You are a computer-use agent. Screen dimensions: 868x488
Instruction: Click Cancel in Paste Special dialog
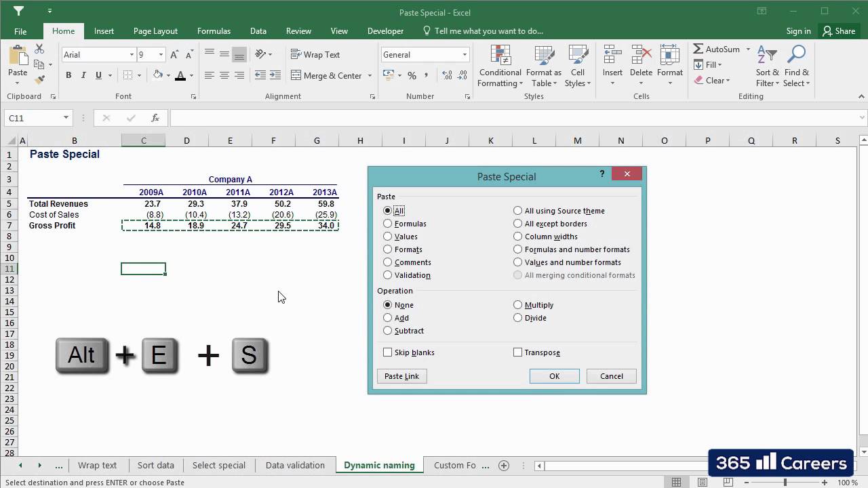tap(611, 376)
